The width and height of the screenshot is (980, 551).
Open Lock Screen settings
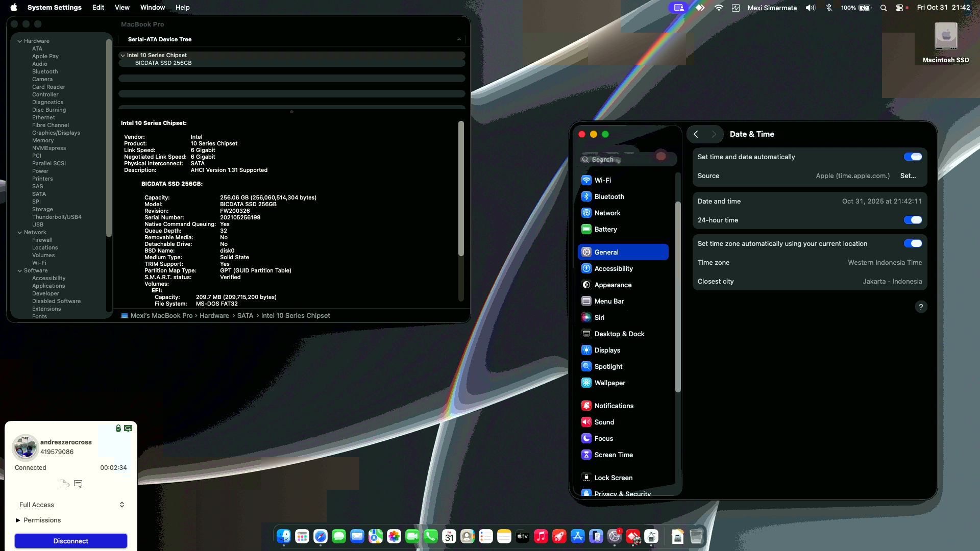pos(623,478)
